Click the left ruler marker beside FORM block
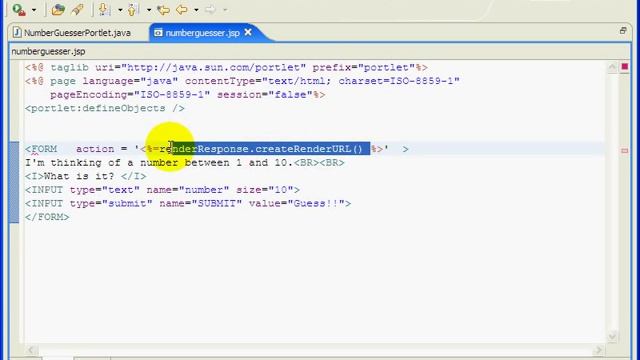 (x=14, y=182)
